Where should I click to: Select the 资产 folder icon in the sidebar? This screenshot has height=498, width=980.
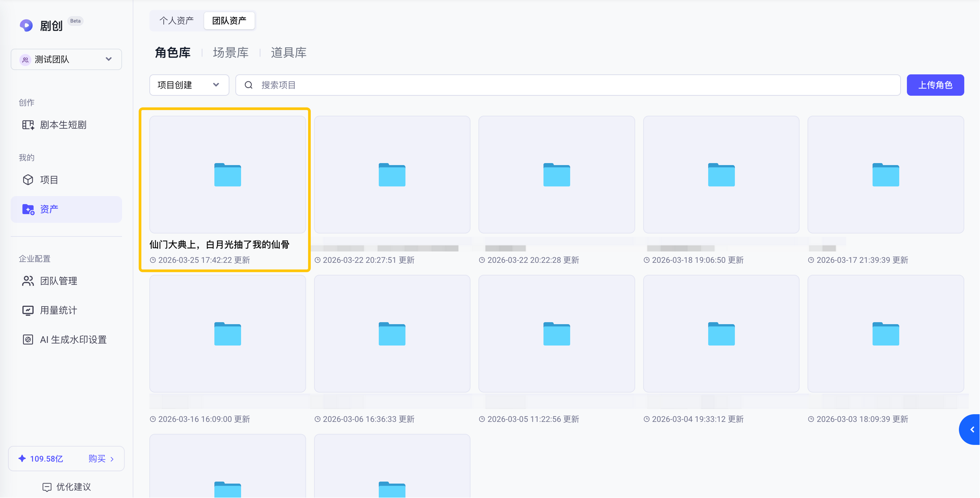[x=28, y=209]
